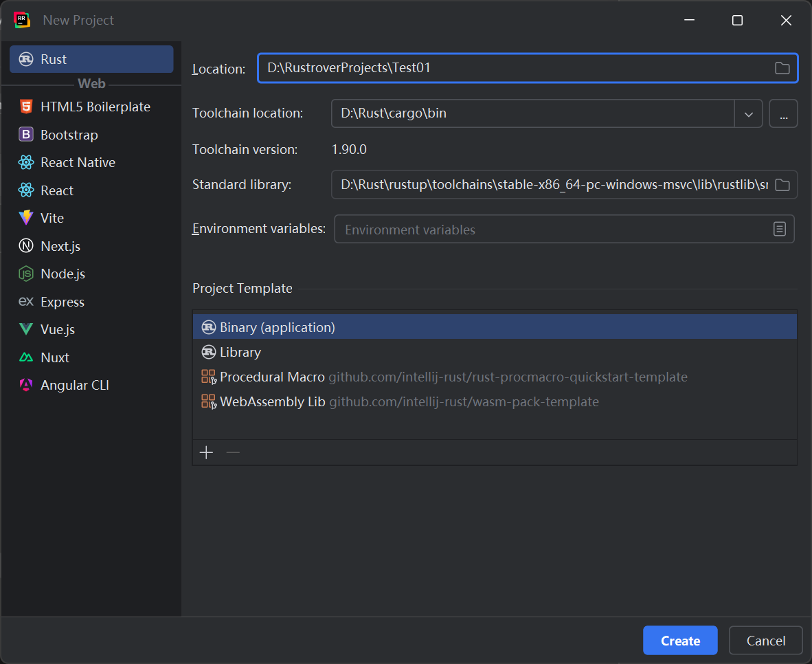Click the folder icon in Location field
This screenshot has width=812, height=664.
tap(782, 68)
